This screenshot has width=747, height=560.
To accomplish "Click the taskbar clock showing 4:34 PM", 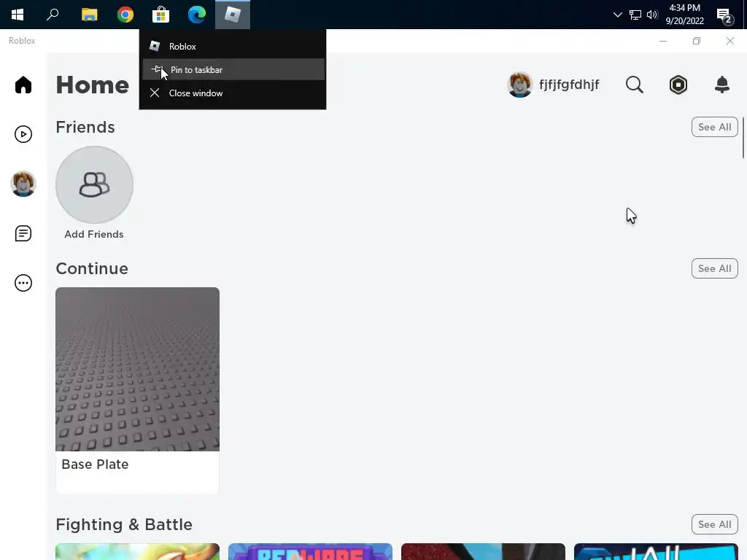I will click(x=684, y=15).
